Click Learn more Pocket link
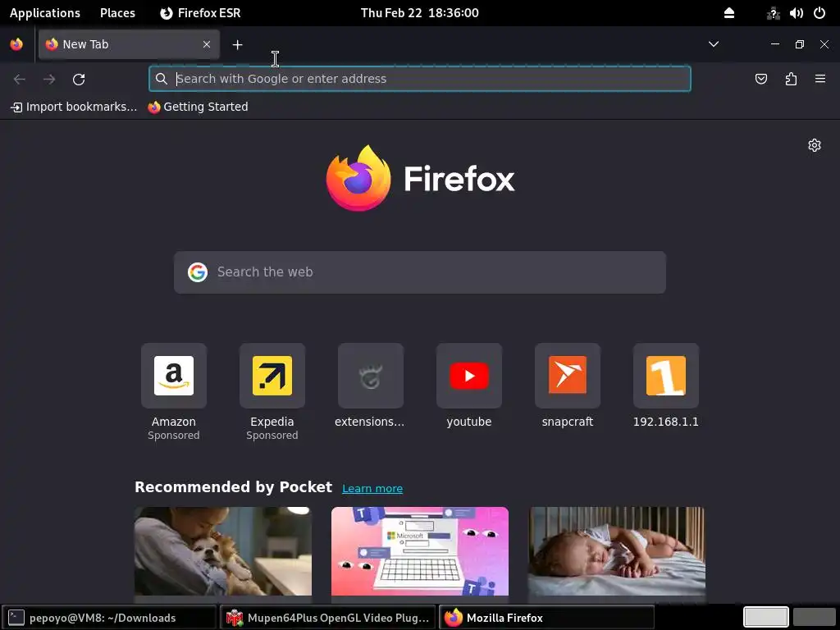 pyautogui.click(x=372, y=489)
